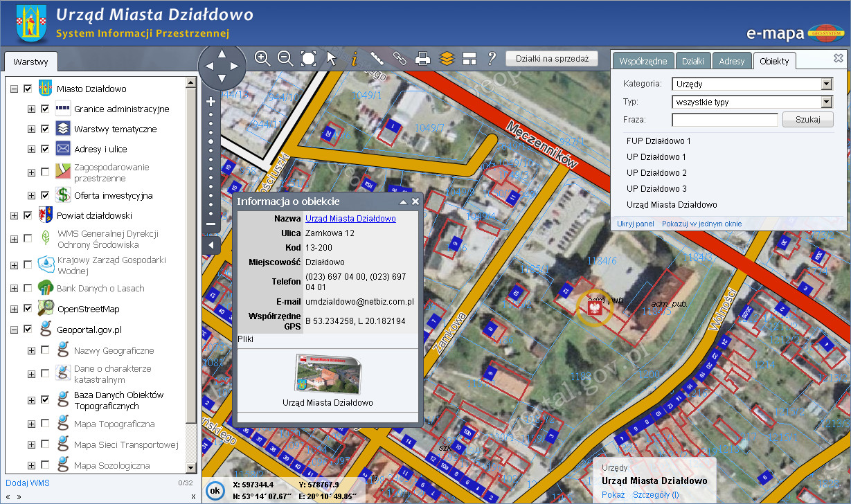Click the Ukryj panel link
This screenshot has width=851, height=504.
click(636, 224)
